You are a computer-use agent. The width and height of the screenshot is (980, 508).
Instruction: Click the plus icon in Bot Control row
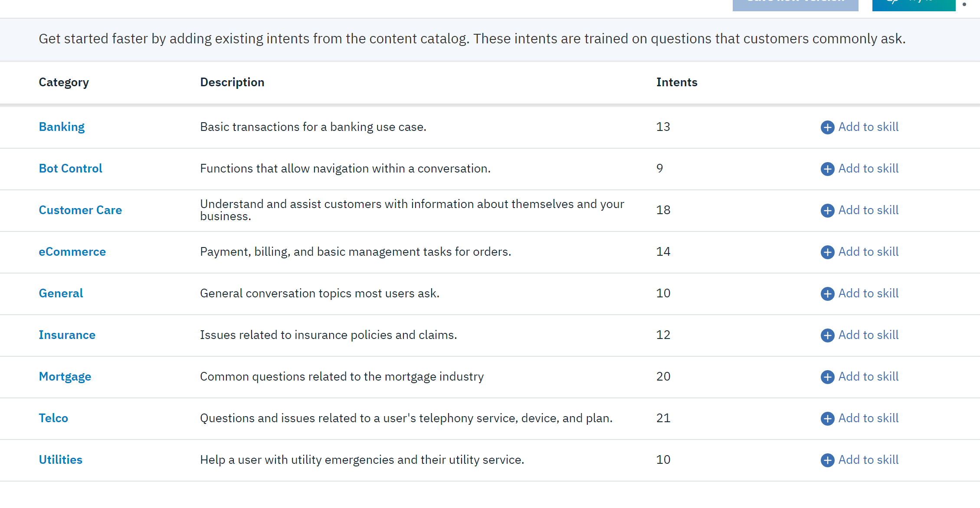827,169
